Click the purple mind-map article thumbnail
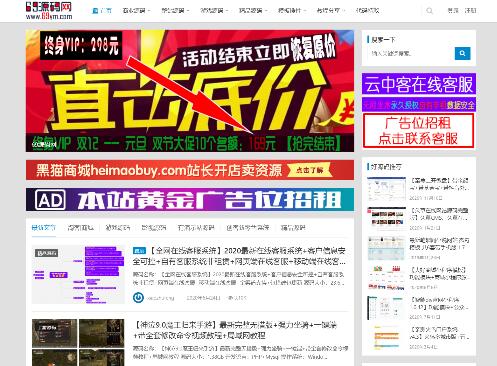497x366 pixels. (78, 275)
